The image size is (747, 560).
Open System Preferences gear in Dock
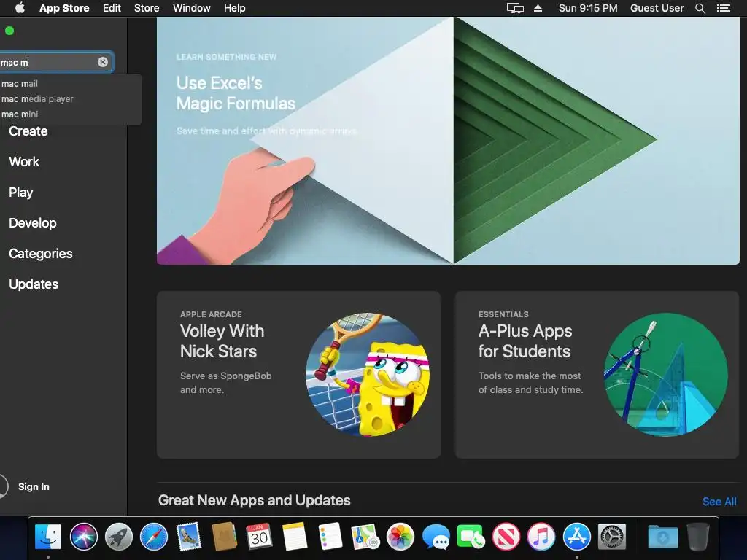[612, 537]
